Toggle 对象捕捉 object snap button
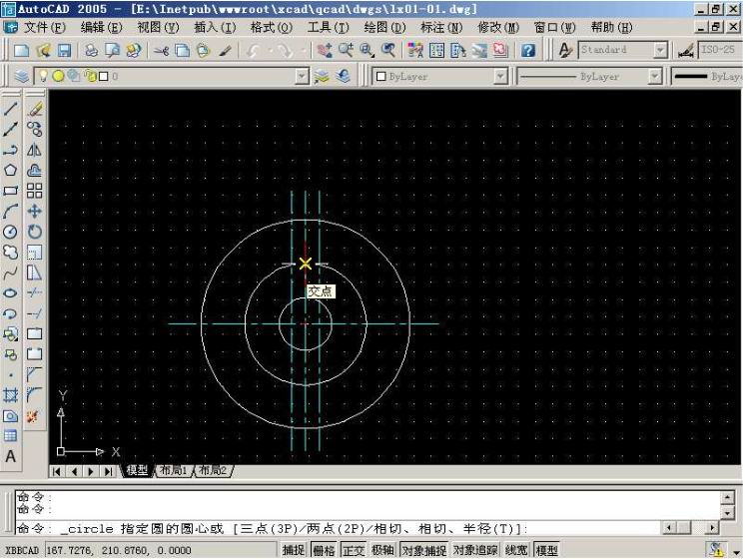Viewport: 746px width, 560px height. click(423, 550)
